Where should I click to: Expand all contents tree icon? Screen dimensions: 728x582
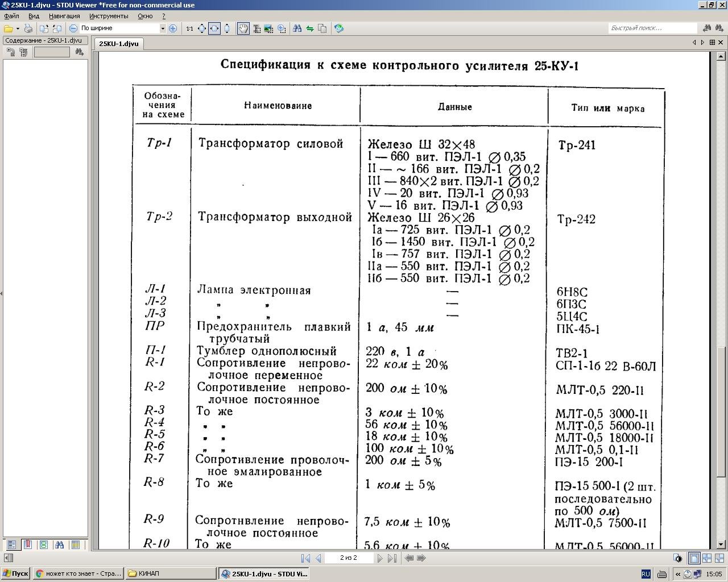click(x=11, y=52)
